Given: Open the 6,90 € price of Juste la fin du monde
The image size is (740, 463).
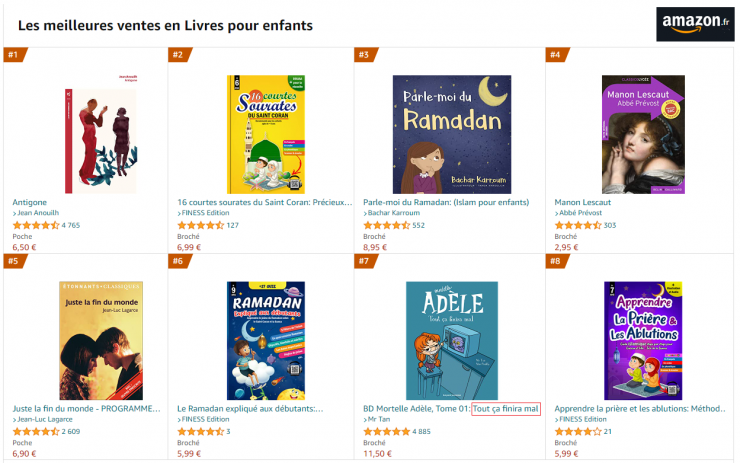Looking at the screenshot, I should click(x=23, y=453).
